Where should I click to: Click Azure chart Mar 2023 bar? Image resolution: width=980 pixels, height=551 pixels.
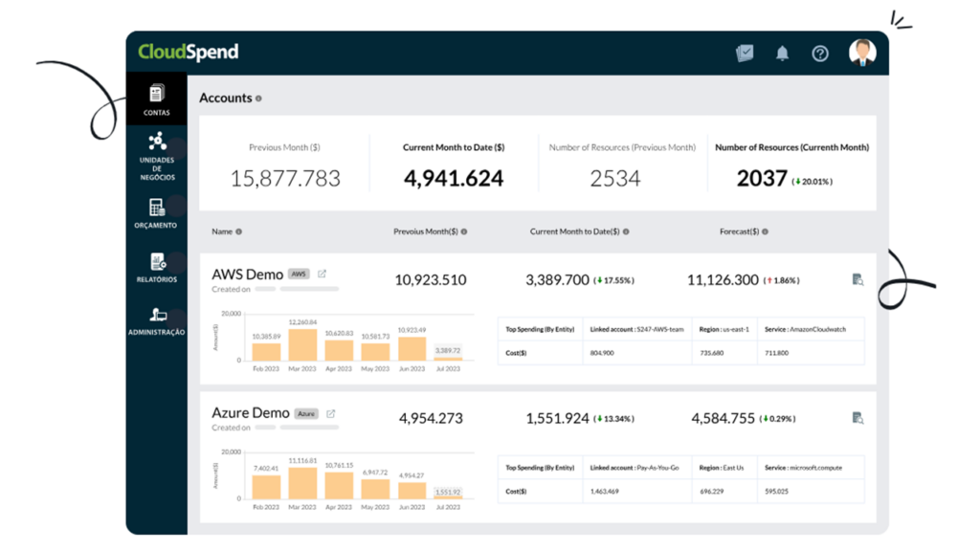(x=302, y=483)
